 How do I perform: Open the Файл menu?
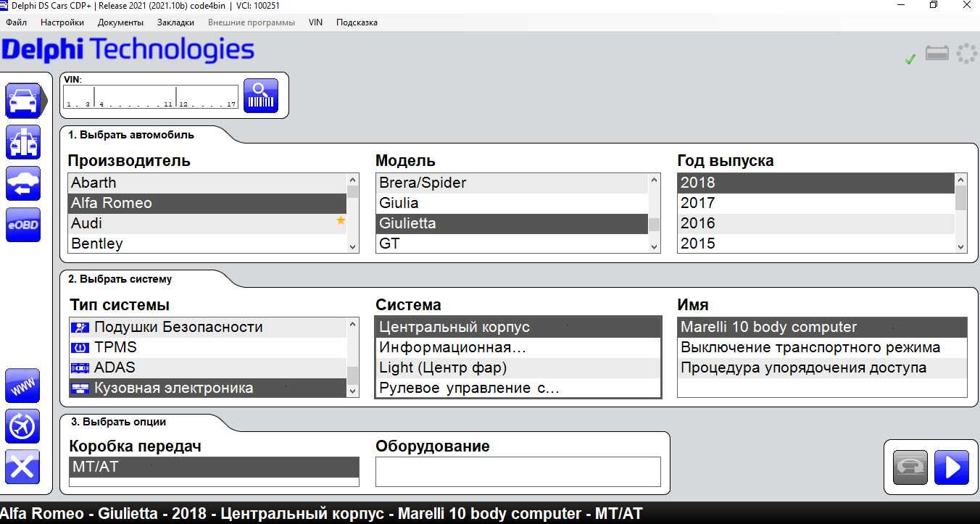tap(16, 22)
